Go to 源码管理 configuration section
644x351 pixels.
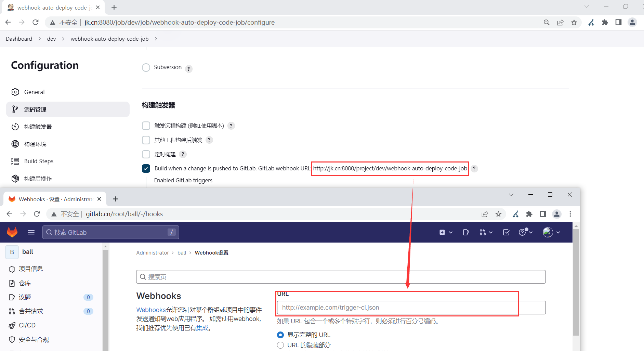click(x=68, y=109)
